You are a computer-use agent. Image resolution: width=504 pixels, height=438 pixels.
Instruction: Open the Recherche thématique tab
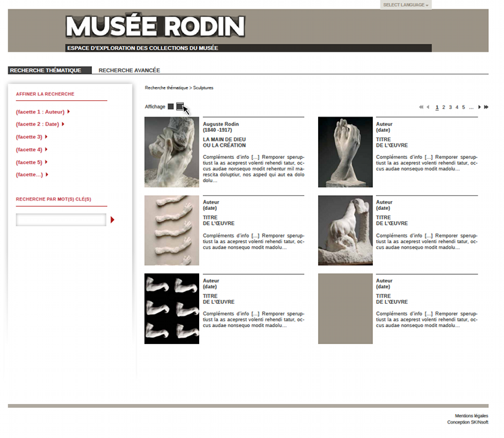tap(50, 70)
